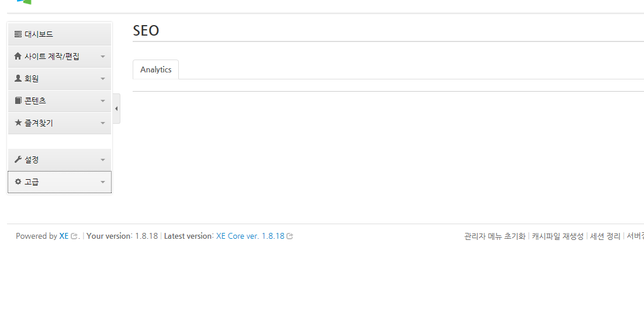The width and height of the screenshot is (644, 331).
Task: Click the gear icon beside 고급
Action: click(x=18, y=182)
